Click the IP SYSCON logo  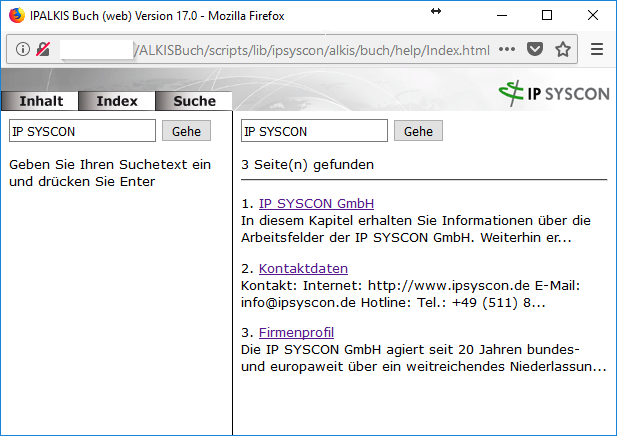(x=554, y=93)
